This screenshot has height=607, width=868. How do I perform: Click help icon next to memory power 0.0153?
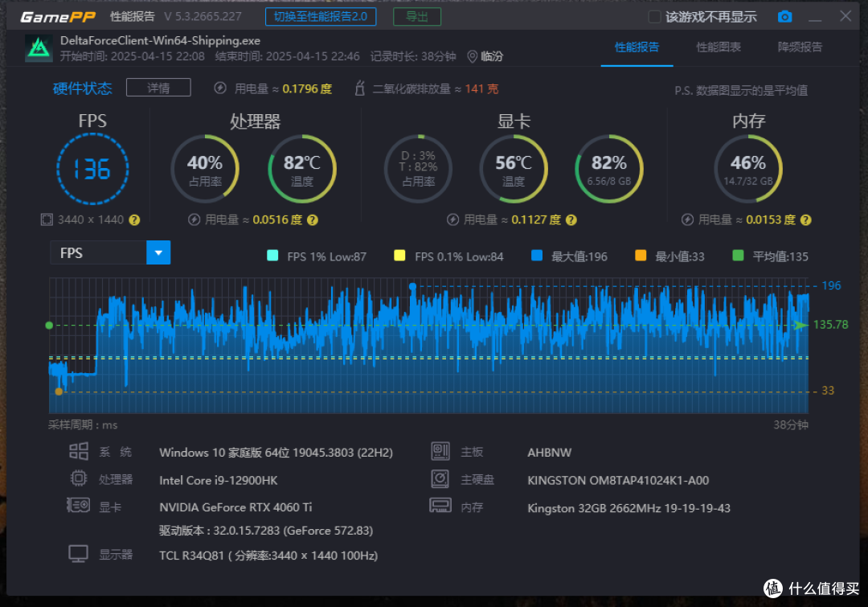pyautogui.click(x=806, y=219)
